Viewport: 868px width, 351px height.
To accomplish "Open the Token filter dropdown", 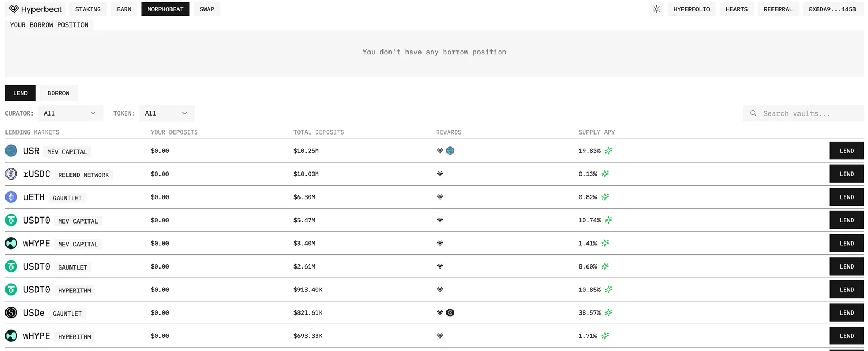I will click(x=167, y=113).
